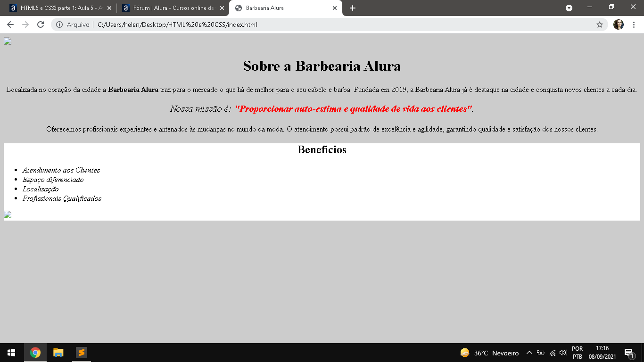Viewport: 644px width, 362px height.
Task: Open the tab search dropdown arrow
Action: [x=569, y=8]
